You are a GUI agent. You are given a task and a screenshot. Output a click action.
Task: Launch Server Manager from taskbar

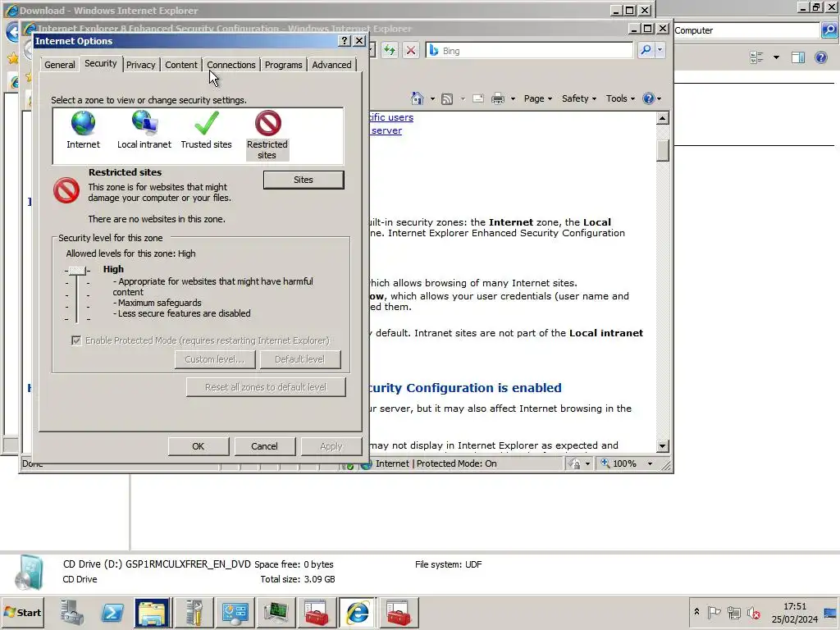pos(71,613)
